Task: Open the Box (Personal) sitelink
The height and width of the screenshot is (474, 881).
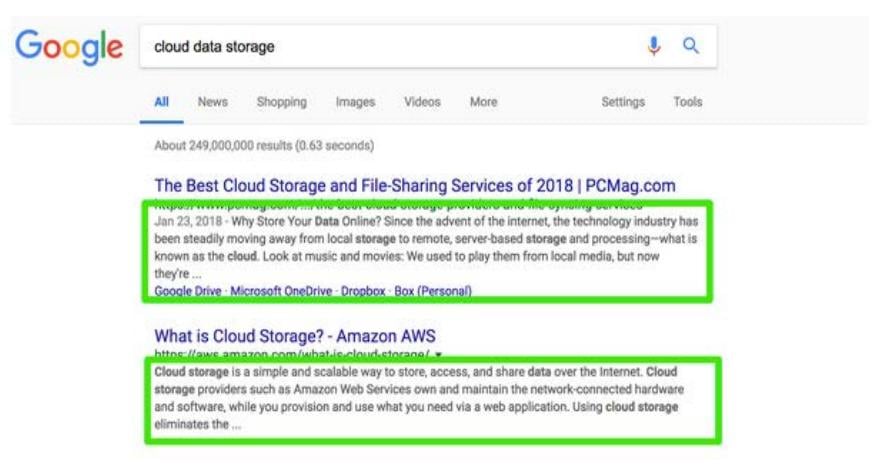Action: click(433, 291)
